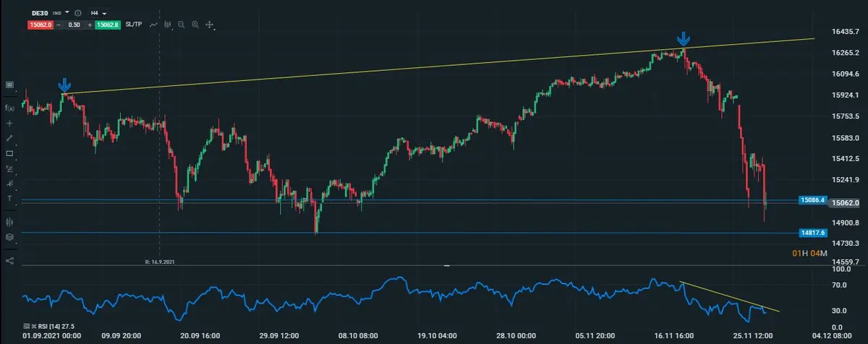The image size is (868, 344).
Task: Click the share chart icon
Action: [10, 260]
